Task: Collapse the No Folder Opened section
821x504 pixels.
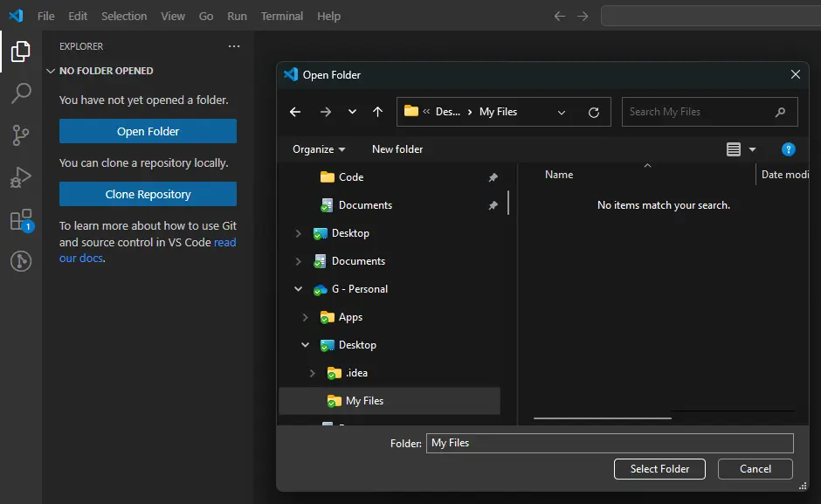Action: click(x=51, y=71)
